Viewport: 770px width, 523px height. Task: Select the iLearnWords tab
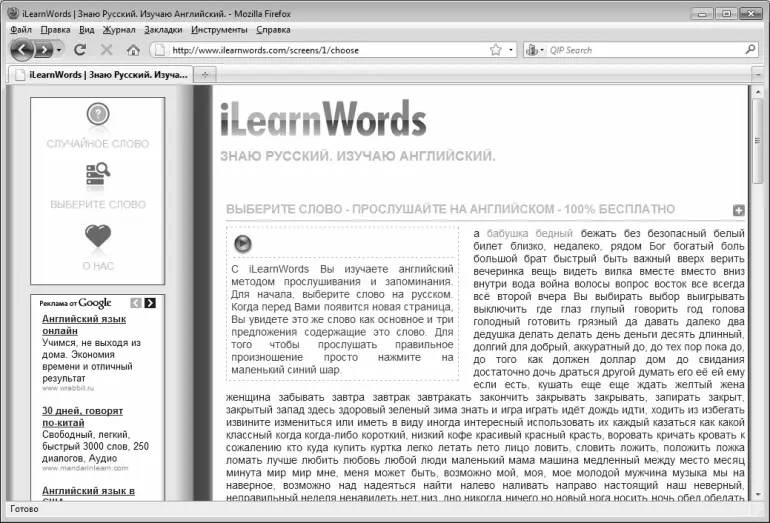coord(101,75)
